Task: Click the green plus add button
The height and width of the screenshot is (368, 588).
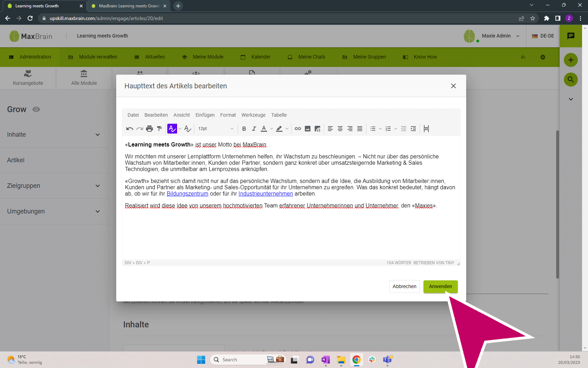Action: [x=571, y=60]
